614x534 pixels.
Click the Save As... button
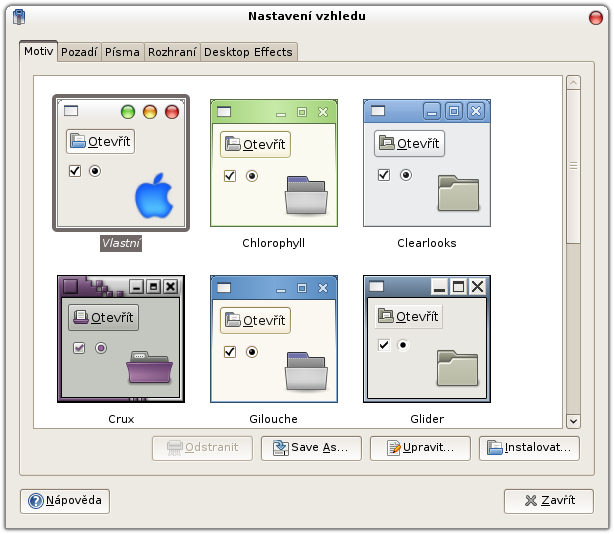tap(311, 448)
